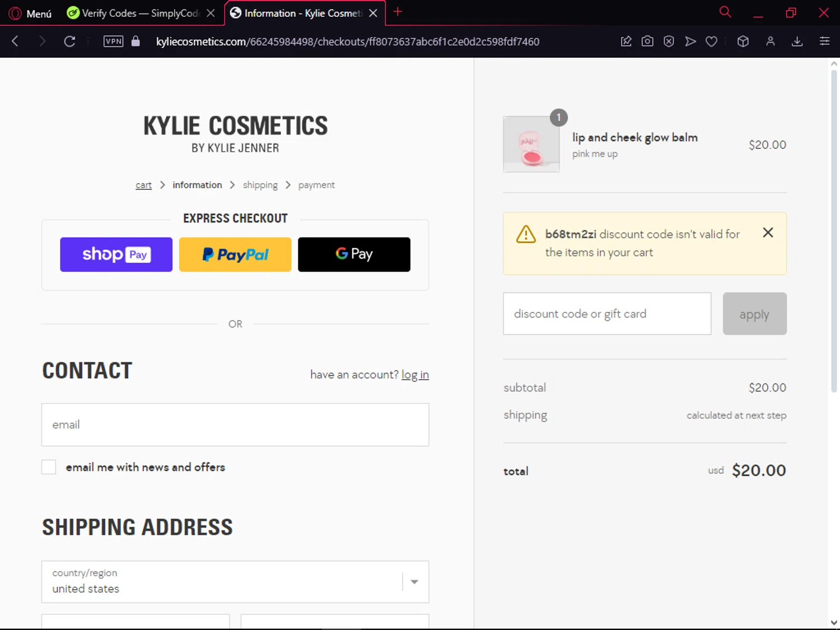Screen dimensions: 840x630
Task: Click the pink me up variant text
Action: click(595, 153)
